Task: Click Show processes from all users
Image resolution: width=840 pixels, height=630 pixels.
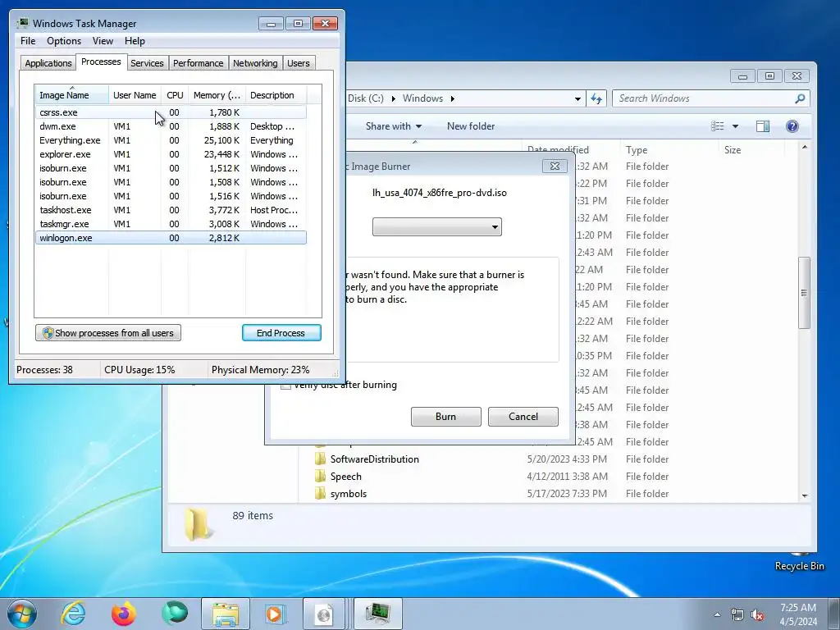Action: click(108, 333)
